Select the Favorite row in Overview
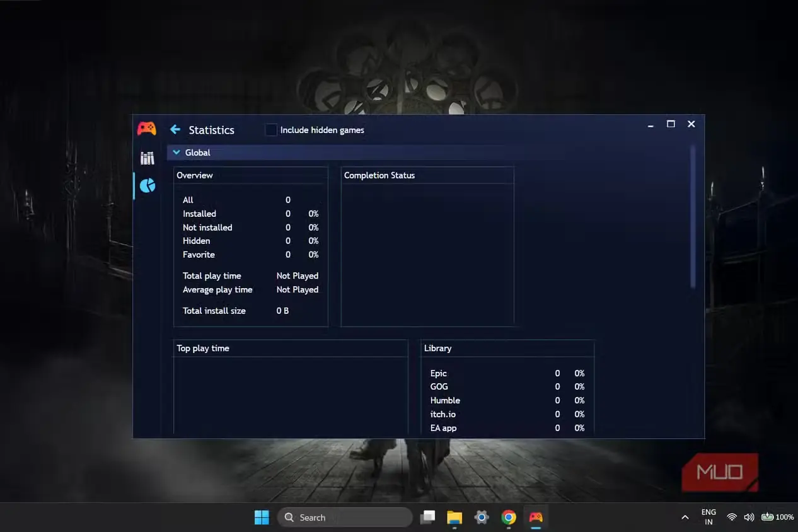 251,255
